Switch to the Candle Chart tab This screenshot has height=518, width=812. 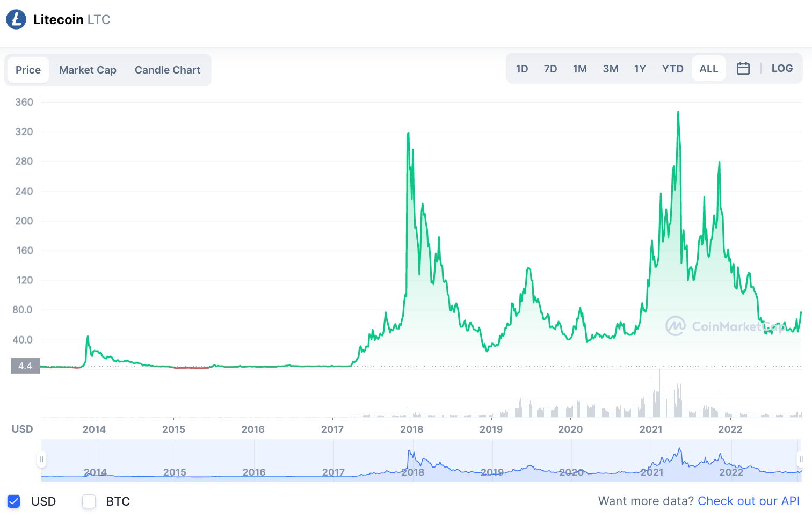(x=168, y=70)
